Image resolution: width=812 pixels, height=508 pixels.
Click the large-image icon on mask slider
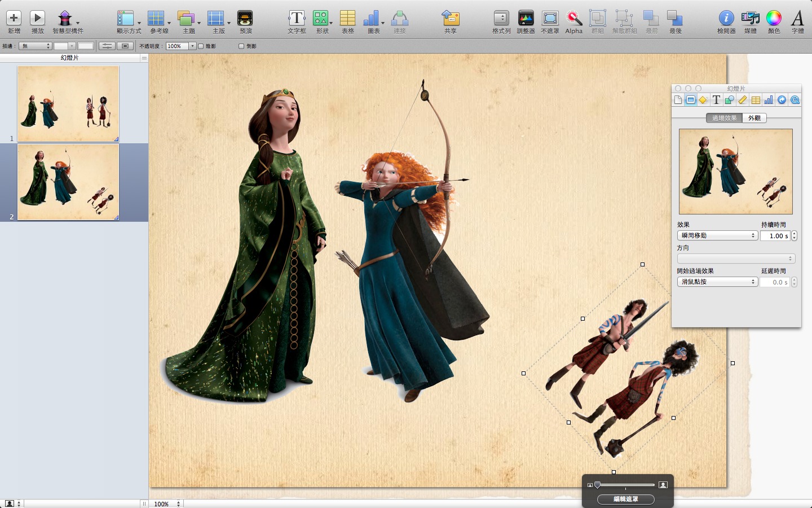tap(663, 485)
